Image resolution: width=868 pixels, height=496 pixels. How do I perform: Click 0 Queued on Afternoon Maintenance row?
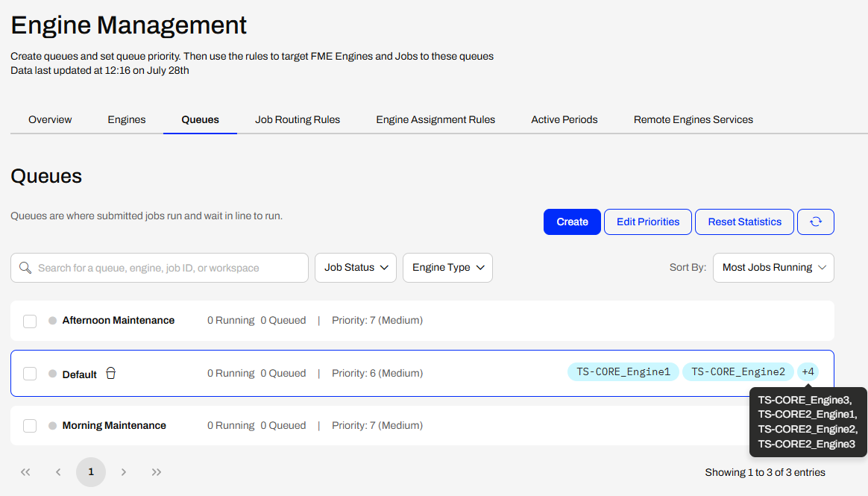click(283, 321)
